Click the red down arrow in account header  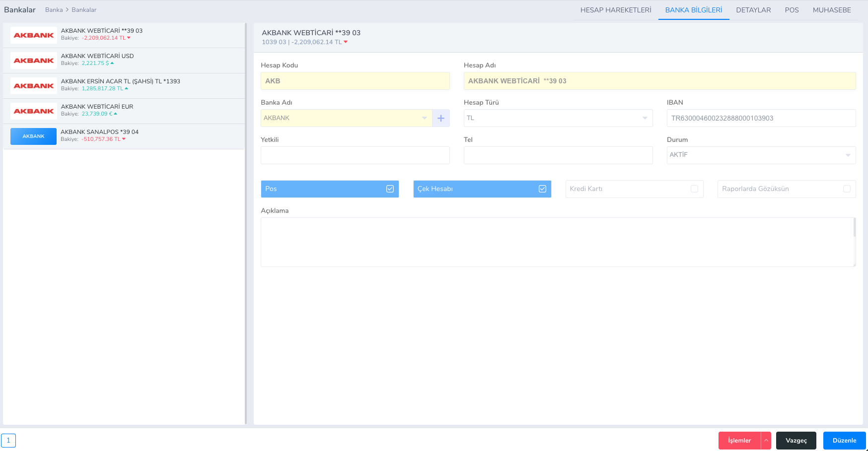pos(346,42)
